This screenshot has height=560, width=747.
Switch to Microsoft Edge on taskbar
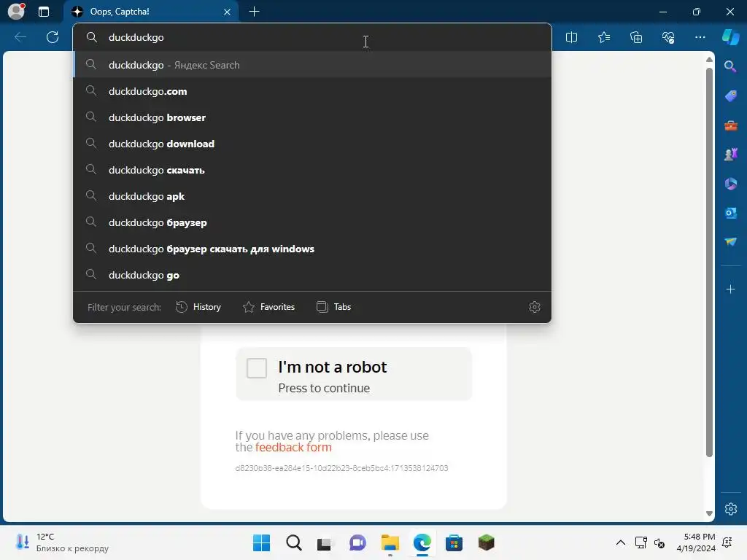[x=422, y=542]
